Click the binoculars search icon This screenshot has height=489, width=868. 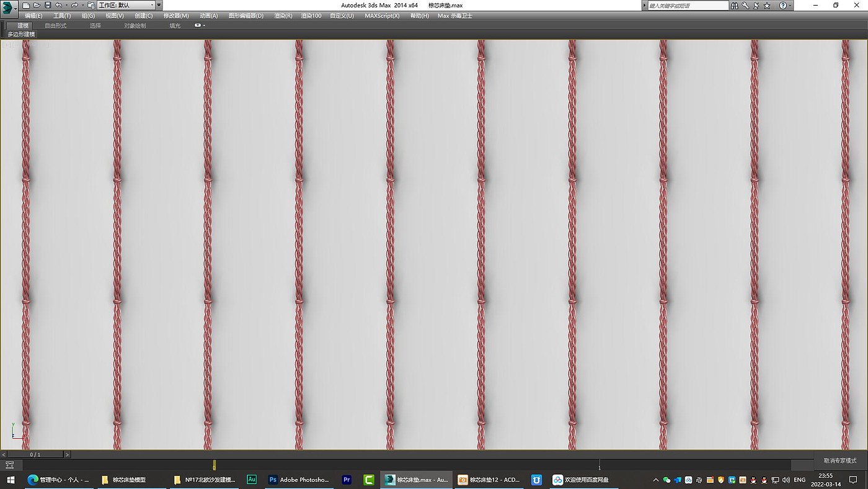pos(735,6)
